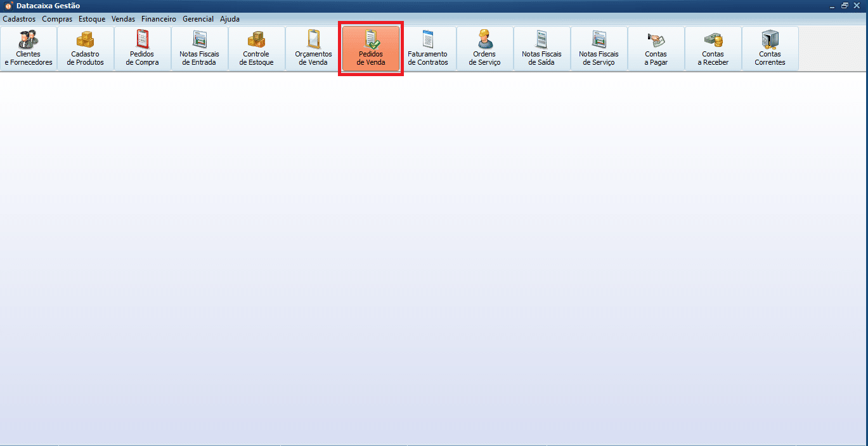This screenshot has width=868, height=446.
Task: Open Notas Fiscais de Serviço
Action: 599,49
